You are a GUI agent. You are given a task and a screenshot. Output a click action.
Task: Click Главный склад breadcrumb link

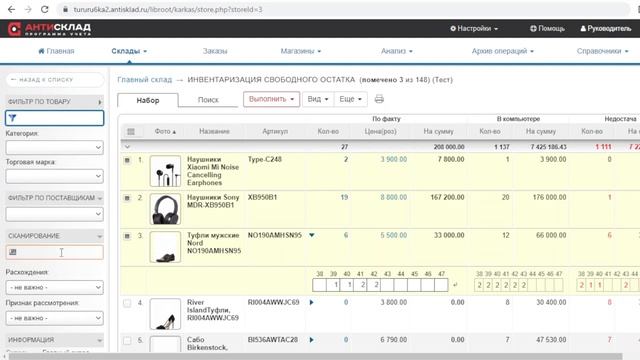point(144,80)
